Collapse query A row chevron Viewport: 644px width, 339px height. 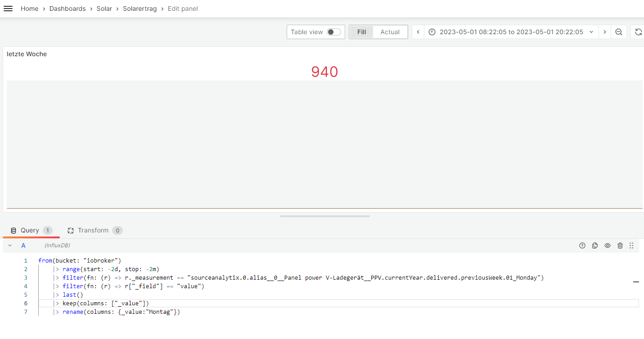tap(10, 245)
